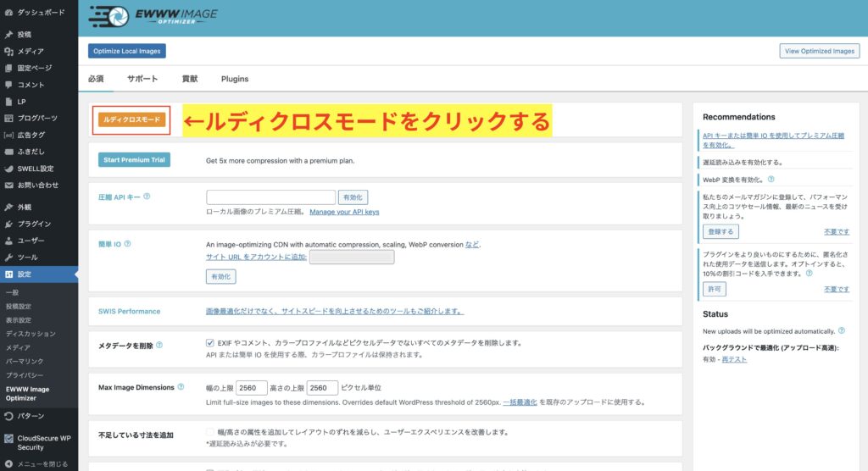Screen dimensions: 868x471
Task: Click help icon beside Max Image Dimensions
Action: 181,387
